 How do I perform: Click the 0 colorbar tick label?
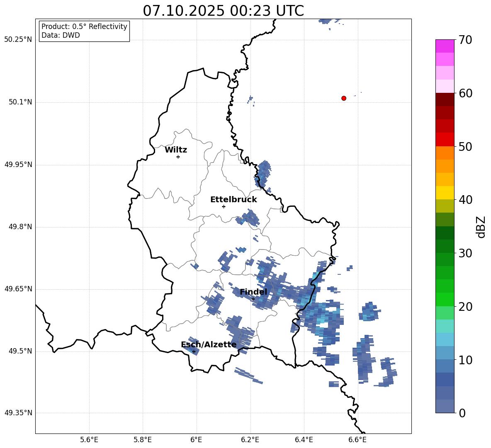click(462, 413)
